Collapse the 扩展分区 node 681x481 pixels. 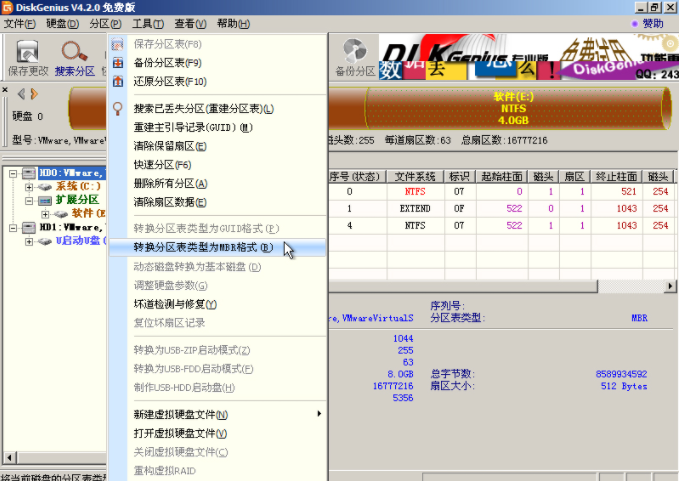pyautogui.click(x=29, y=201)
